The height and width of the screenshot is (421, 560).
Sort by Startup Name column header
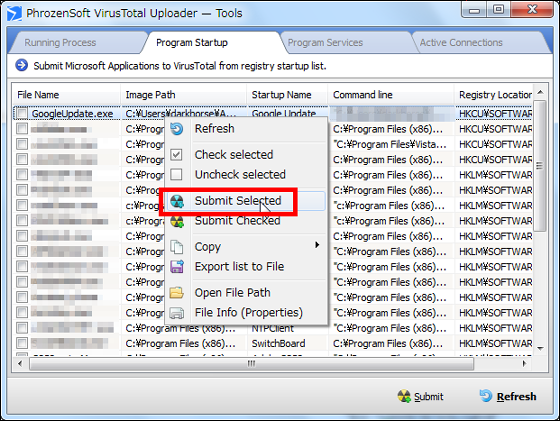click(287, 95)
